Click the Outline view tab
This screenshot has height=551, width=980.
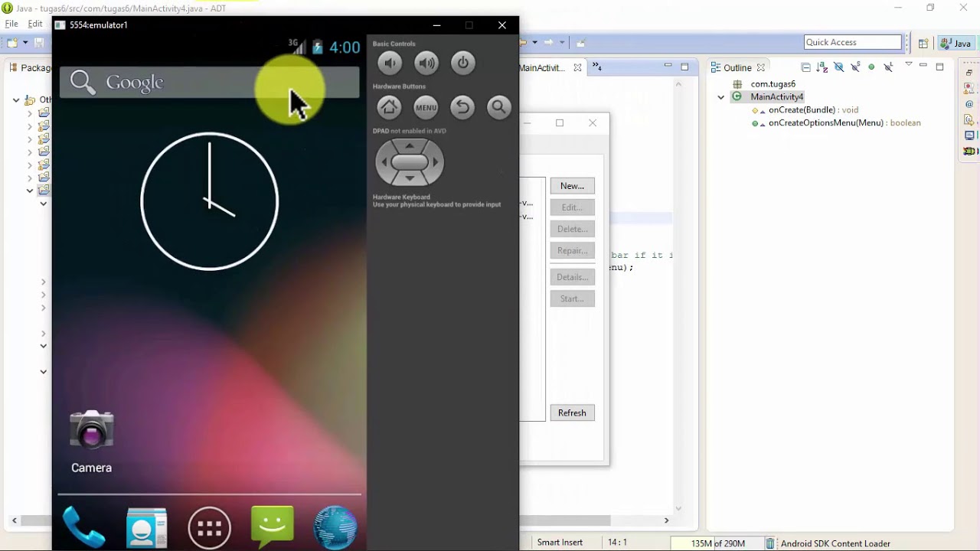pyautogui.click(x=737, y=67)
